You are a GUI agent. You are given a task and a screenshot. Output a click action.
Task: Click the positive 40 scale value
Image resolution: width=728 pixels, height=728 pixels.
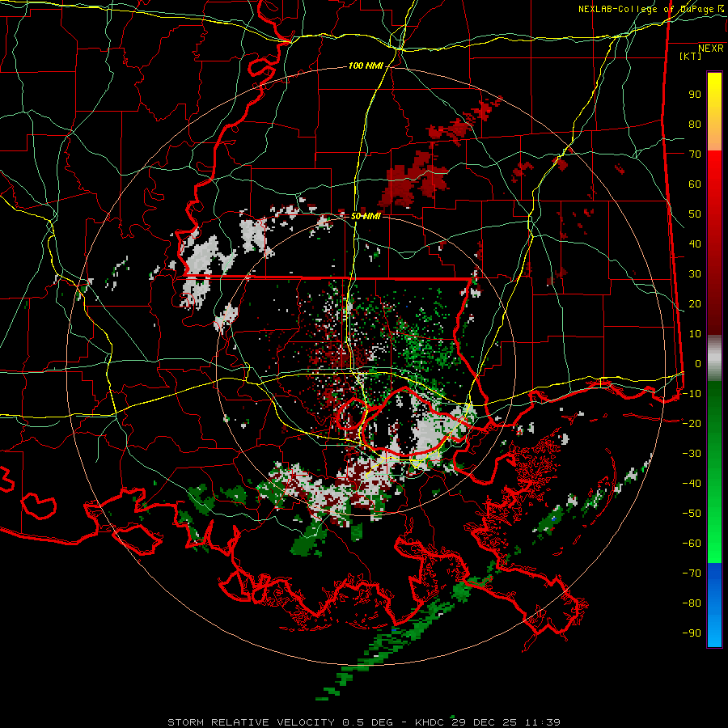point(695,244)
